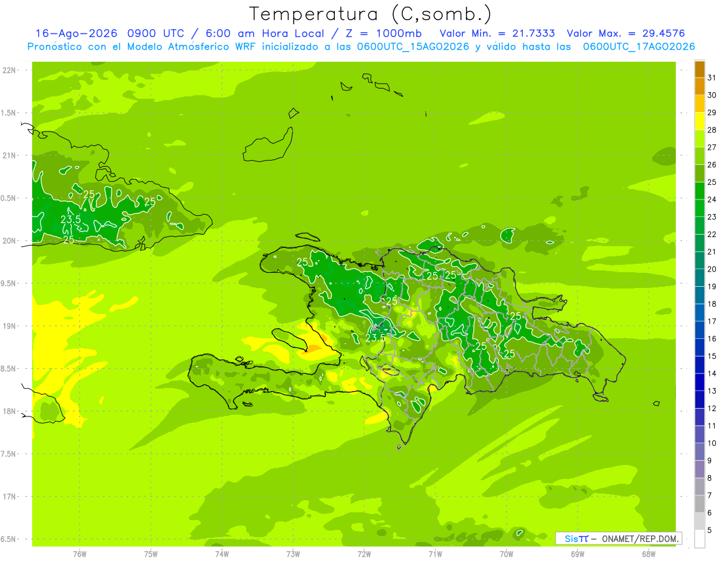
Task: Click the '27' value on the color legend
Action: pyautogui.click(x=712, y=147)
